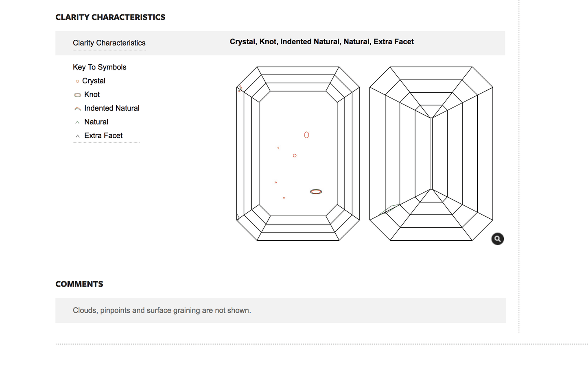Click the Extra Facet text label
Viewport: 588px width, 372px height.
[x=103, y=136]
